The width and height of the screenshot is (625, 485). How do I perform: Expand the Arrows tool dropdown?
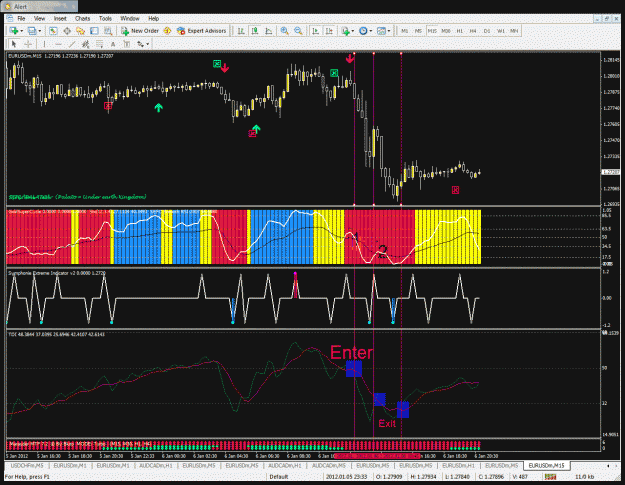point(147,44)
